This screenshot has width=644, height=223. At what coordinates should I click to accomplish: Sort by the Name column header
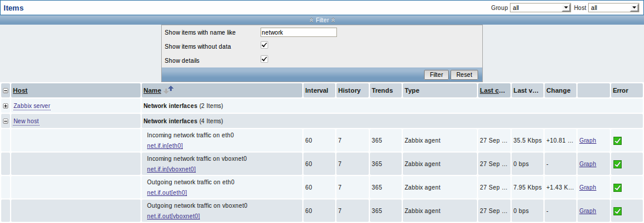(152, 90)
